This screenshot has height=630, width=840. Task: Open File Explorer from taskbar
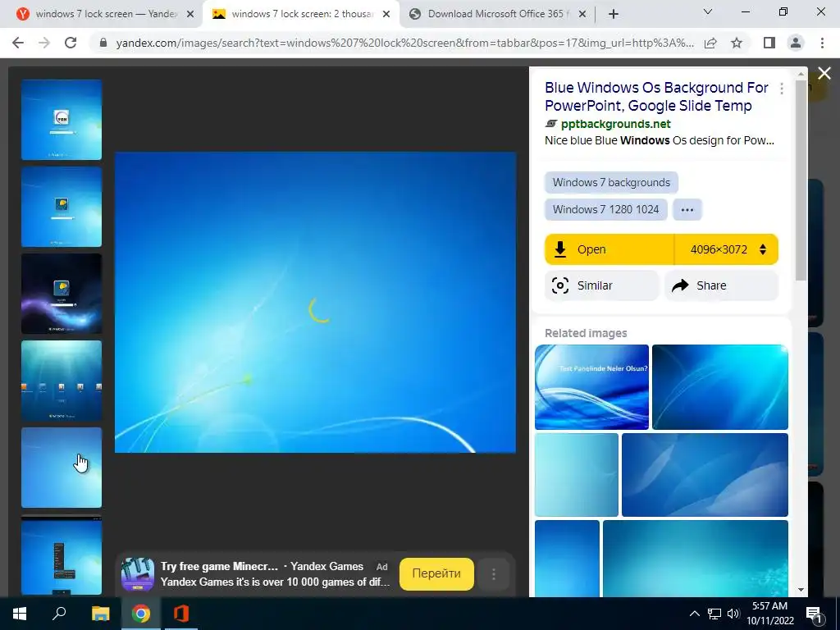click(100, 614)
